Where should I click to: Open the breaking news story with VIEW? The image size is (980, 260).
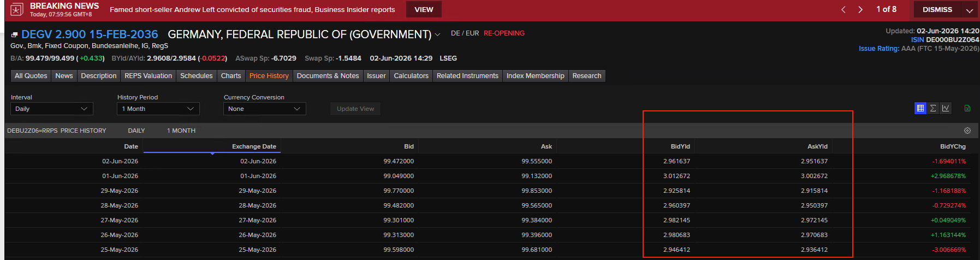(x=424, y=10)
